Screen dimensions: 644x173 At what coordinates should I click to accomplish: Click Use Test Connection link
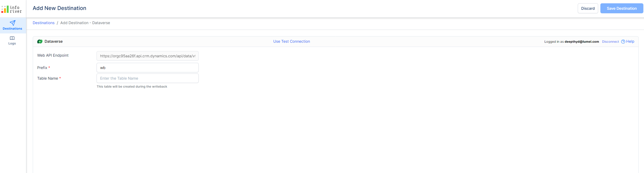(x=292, y=41)
